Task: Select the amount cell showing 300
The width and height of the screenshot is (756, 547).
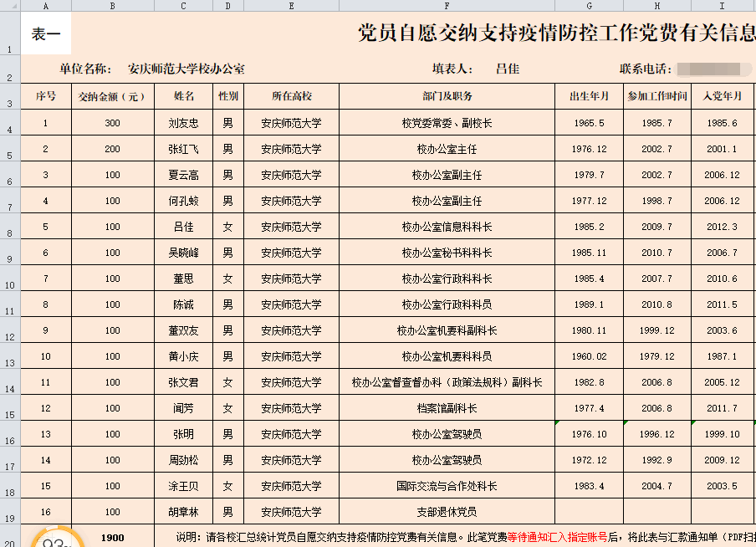Action: coord(112,123)
